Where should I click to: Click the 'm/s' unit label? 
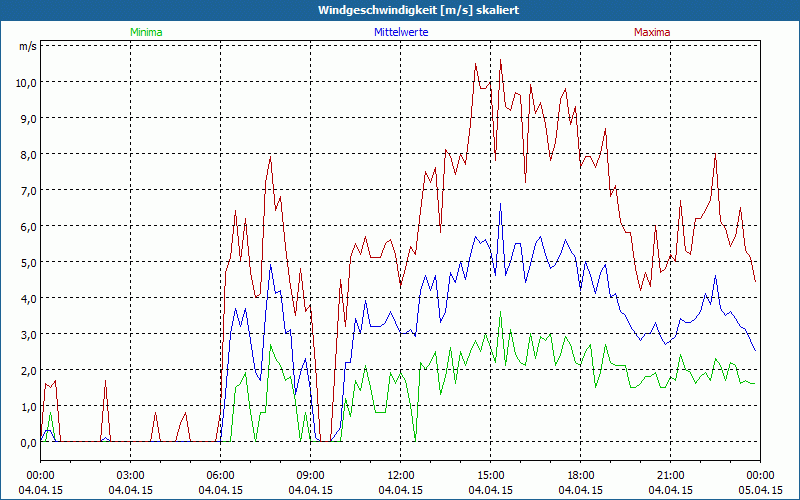click(x=28, y=46)
